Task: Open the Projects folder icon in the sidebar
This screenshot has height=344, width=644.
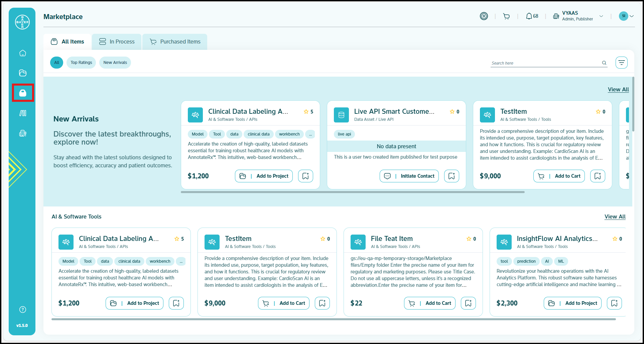Action: coord(23,73)
